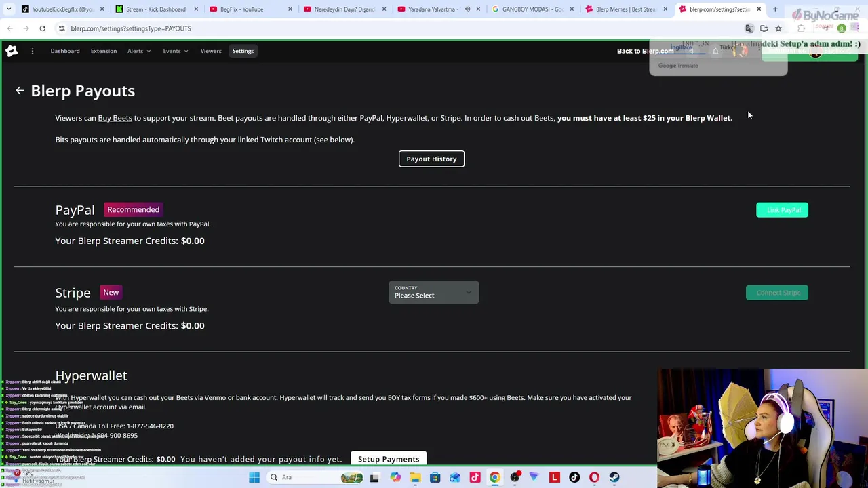
Task: Open the red L app in taskbar
Action: [x=554, y=477]
